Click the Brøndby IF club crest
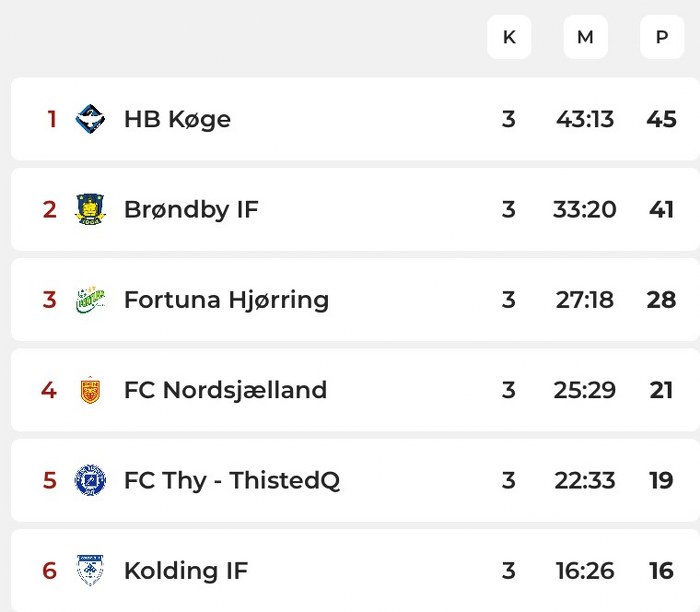This screenshot has width=700, height=612. [90, 209]
